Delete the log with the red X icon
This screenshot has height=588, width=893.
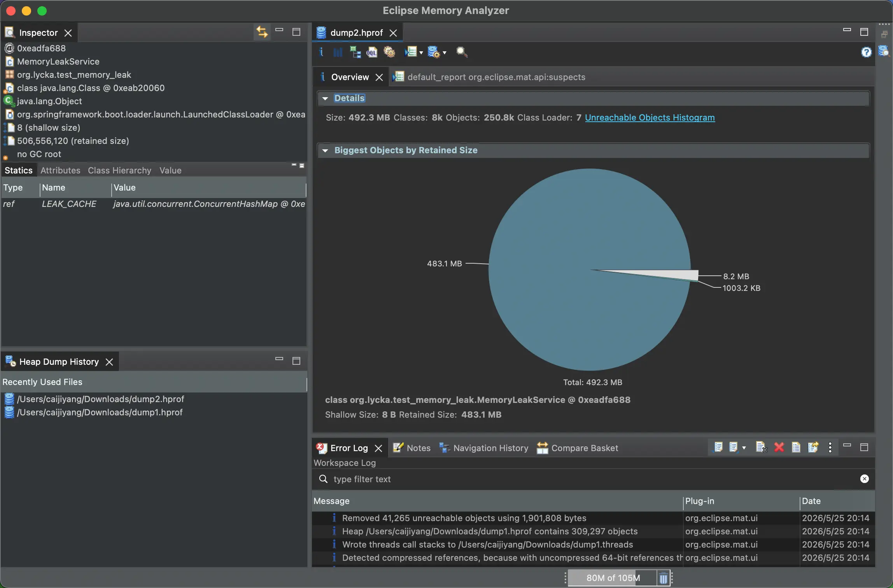[x=779, y=448]
